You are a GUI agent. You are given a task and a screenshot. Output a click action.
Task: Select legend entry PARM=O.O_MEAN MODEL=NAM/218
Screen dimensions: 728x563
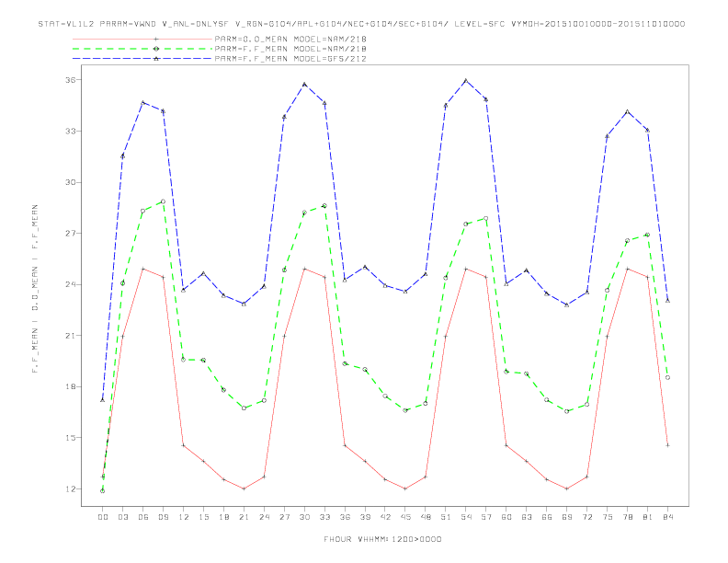pos(290,39)
